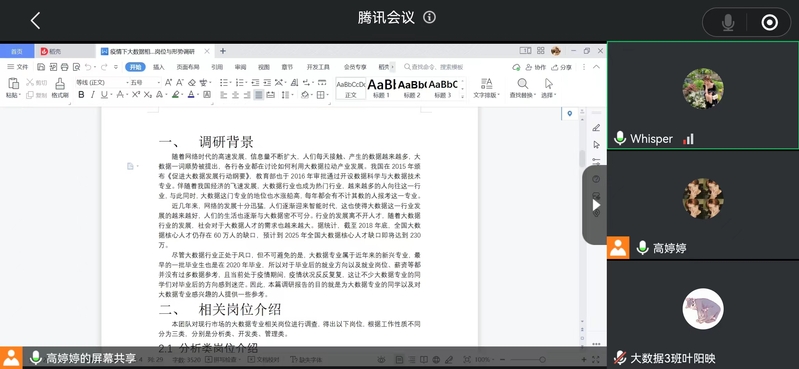799x369 pixels.
Task: Open the 开发工具 ribbon tab
Action: click(x=318, y=67)
